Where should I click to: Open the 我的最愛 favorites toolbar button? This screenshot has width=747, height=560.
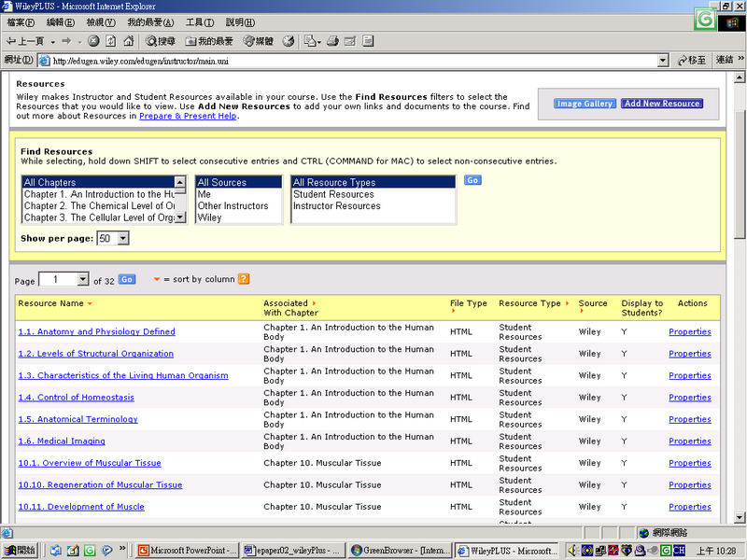click(x=208, y=41)
